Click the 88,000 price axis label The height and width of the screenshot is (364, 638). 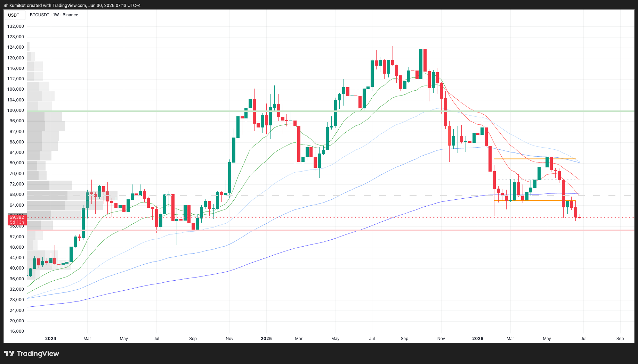pyautogui.click(x=17, y=142)
